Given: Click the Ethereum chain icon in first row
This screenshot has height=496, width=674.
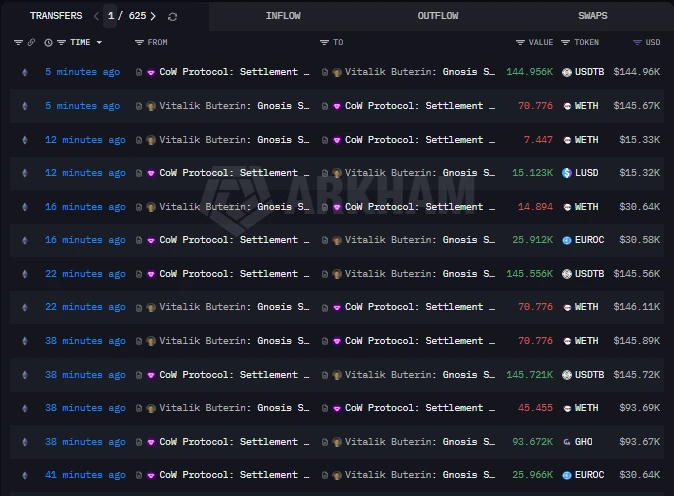Looking at the screenshot, I should [x=25, y=72].
